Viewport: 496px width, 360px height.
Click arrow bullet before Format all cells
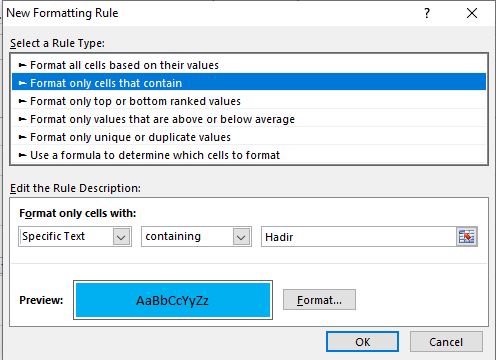pyautogui.click(x=22, y=65)
